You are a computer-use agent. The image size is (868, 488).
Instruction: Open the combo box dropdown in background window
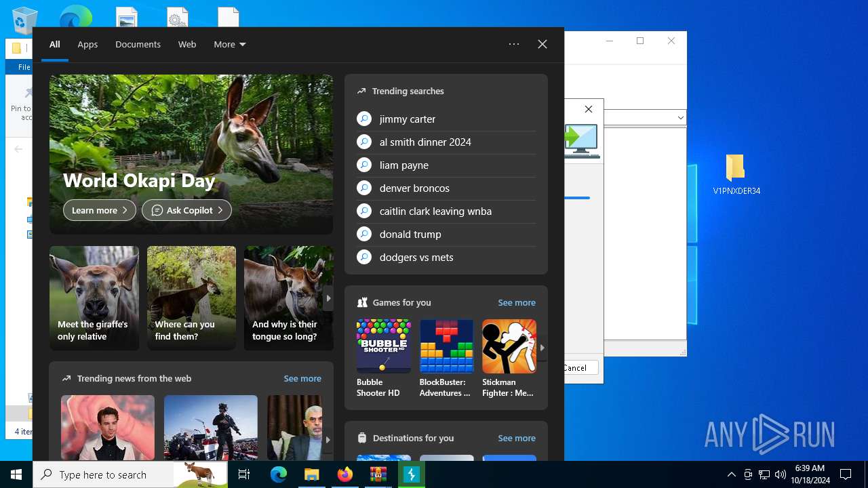pyautogui.click(x=680, y=118)
